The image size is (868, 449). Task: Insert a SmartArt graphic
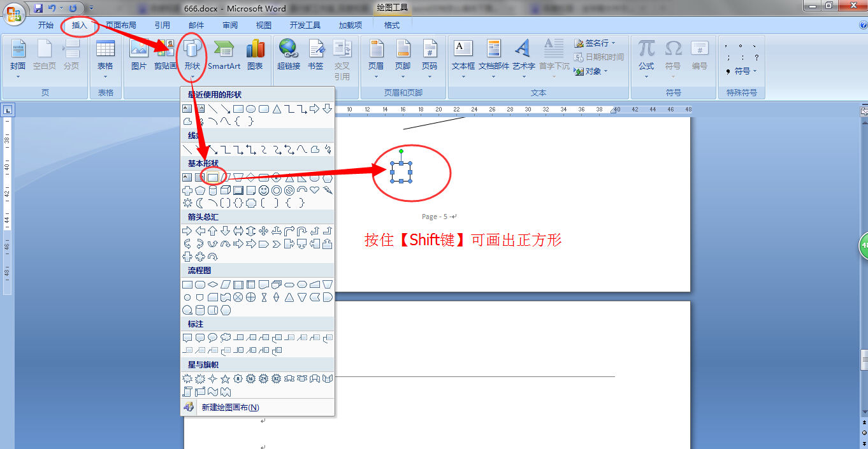224,55
